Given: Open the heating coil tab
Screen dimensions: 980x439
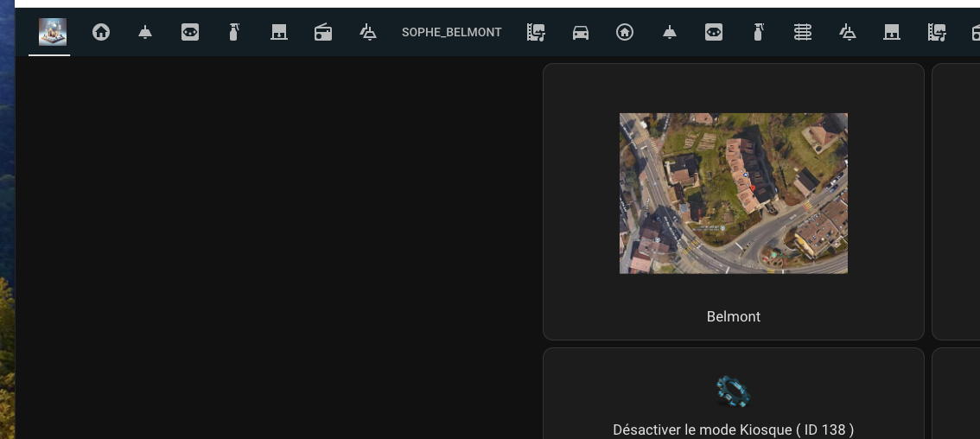Looking at the screenshot, I should point(803,32).
